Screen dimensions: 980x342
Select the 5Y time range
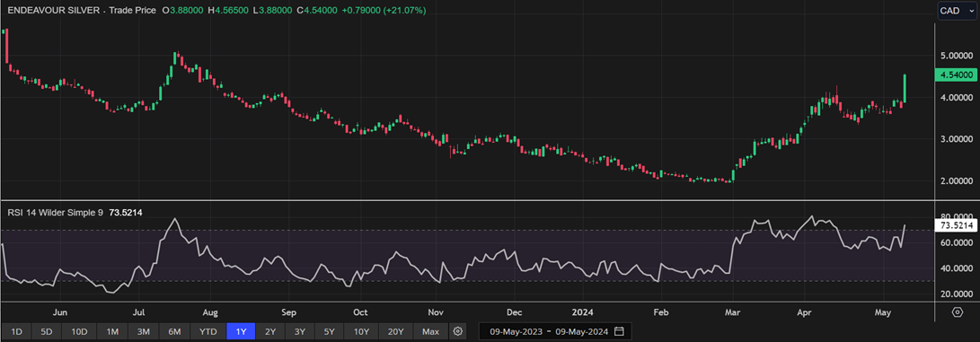pos(330,331)
